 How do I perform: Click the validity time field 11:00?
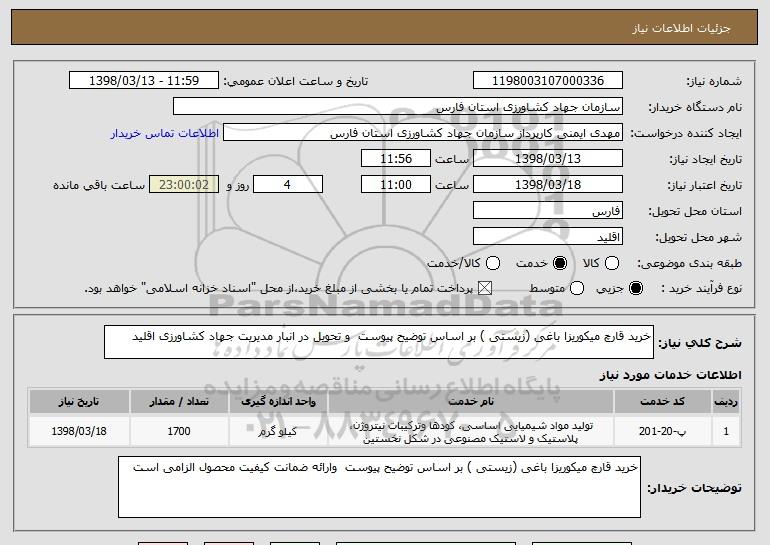(396, 185)
